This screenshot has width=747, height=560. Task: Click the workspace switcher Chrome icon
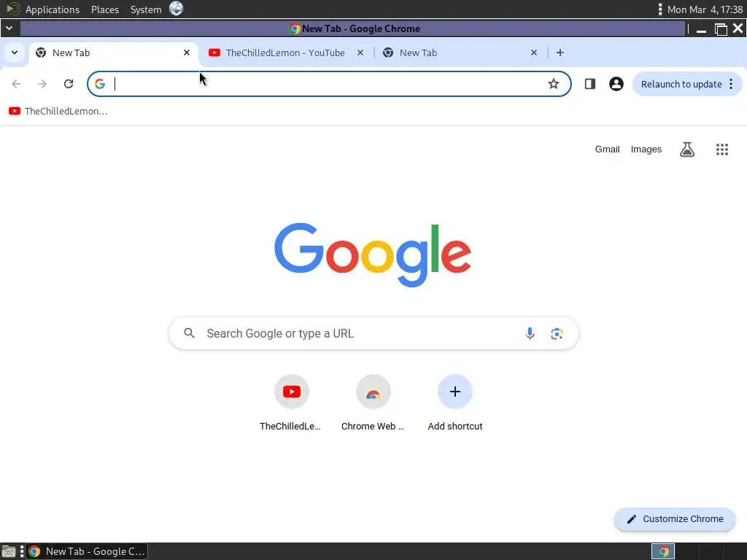[663, 551]
